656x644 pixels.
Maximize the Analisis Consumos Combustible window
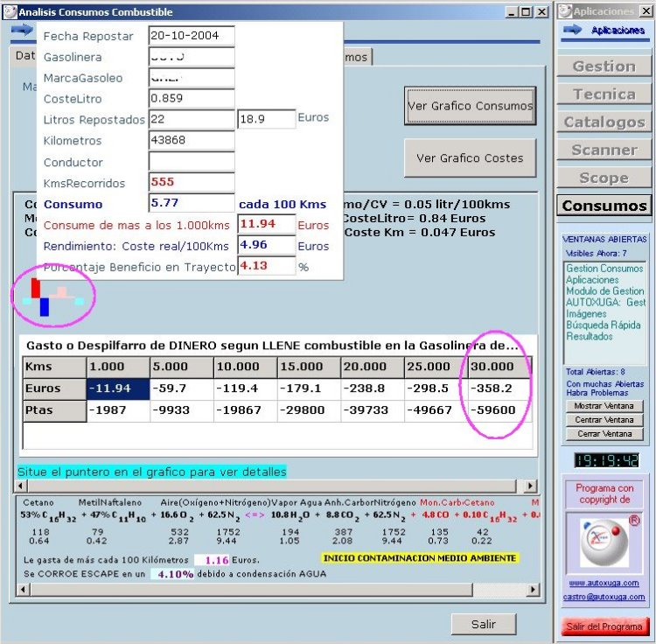click(x=526, y=11)
